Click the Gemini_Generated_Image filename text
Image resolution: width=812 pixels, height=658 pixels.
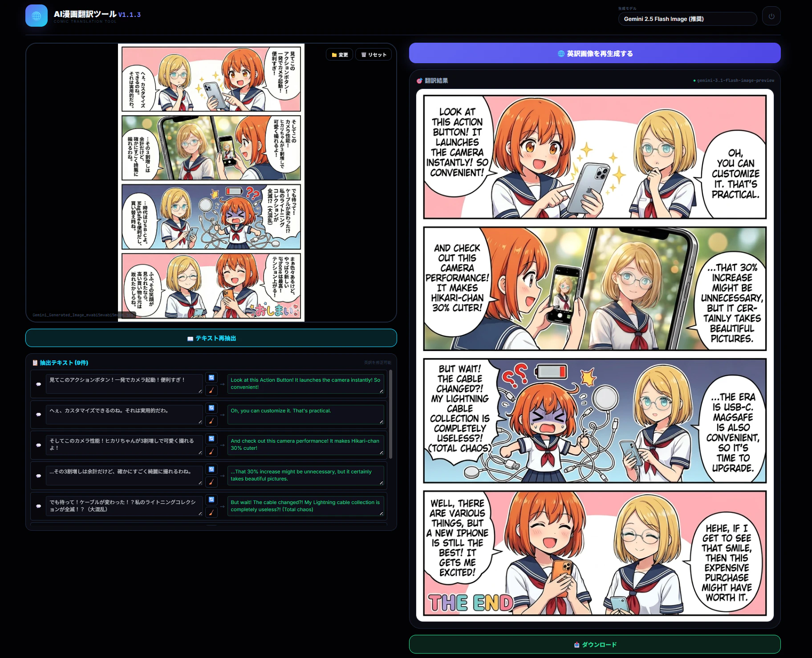(83, 315)
